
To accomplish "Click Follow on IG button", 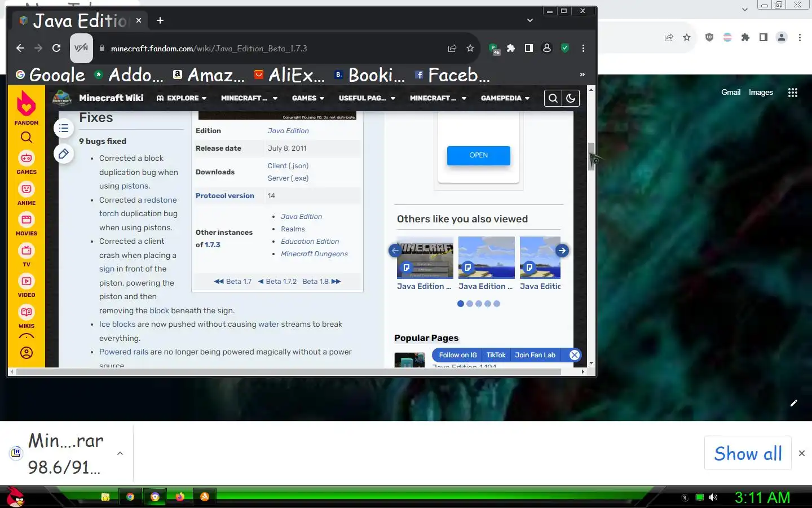I will point(458,355).
